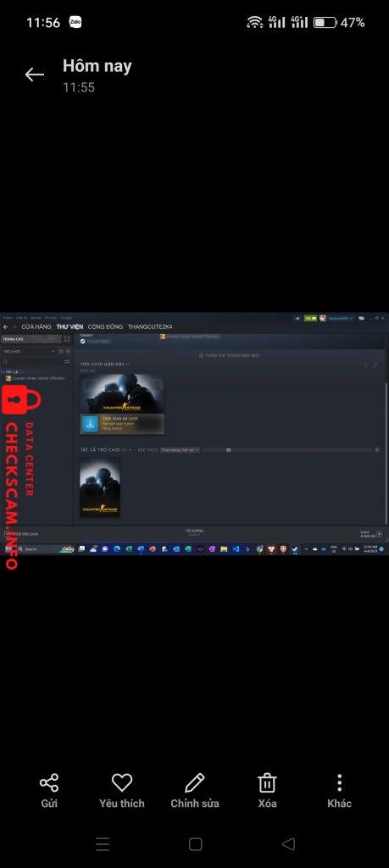Open the XẾP THEO sort dropdown

(180, 450)
